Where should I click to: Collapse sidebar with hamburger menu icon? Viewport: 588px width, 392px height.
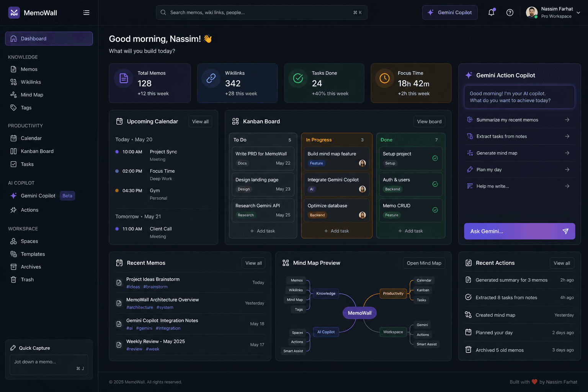pyautogui.click(x=87, y=13)
